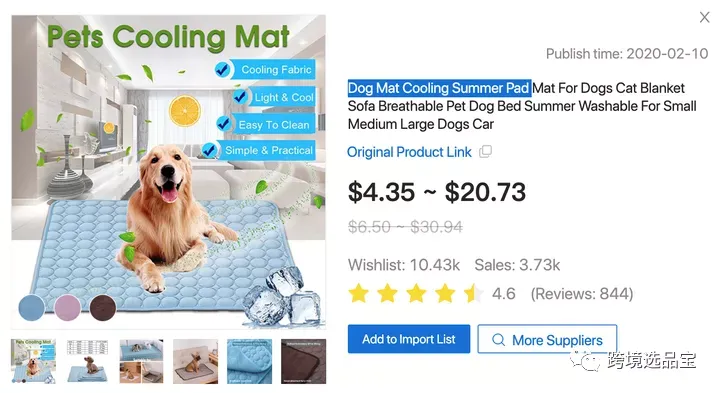Screen dimensions: 720x393
Task: Click the More Suppliers button
Action: 547,339
